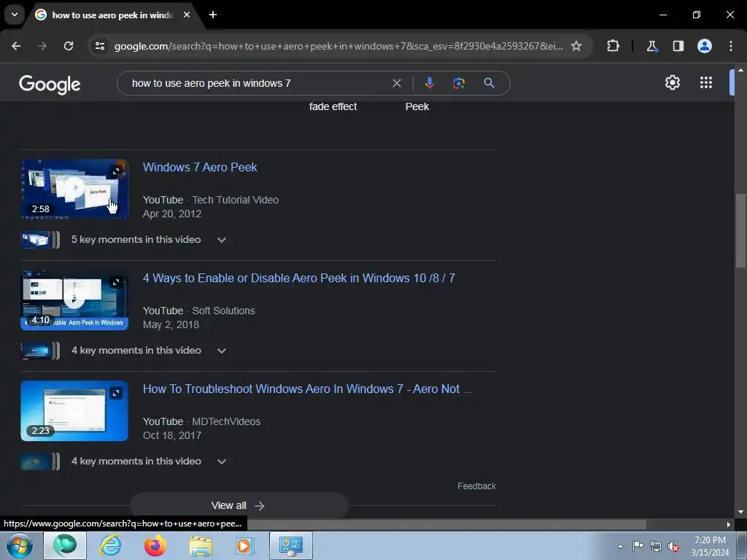Click the 'Peek' label
Image resolution: width=747 pixels, height=560 pixels.
(x=417, y=106)
